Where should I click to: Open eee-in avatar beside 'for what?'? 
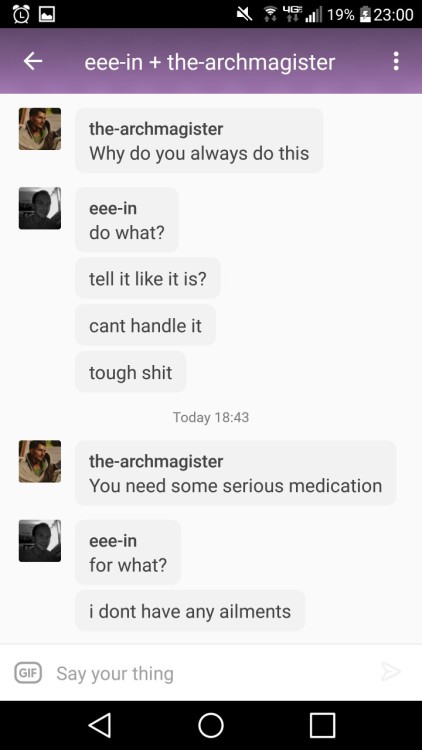pos(40,540)
